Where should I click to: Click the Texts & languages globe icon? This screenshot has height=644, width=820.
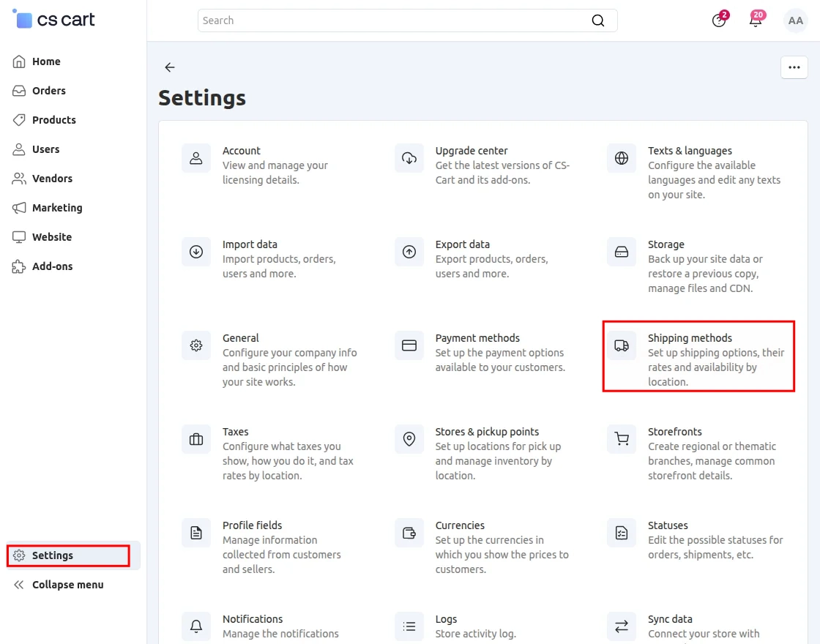tap(622, 158)
